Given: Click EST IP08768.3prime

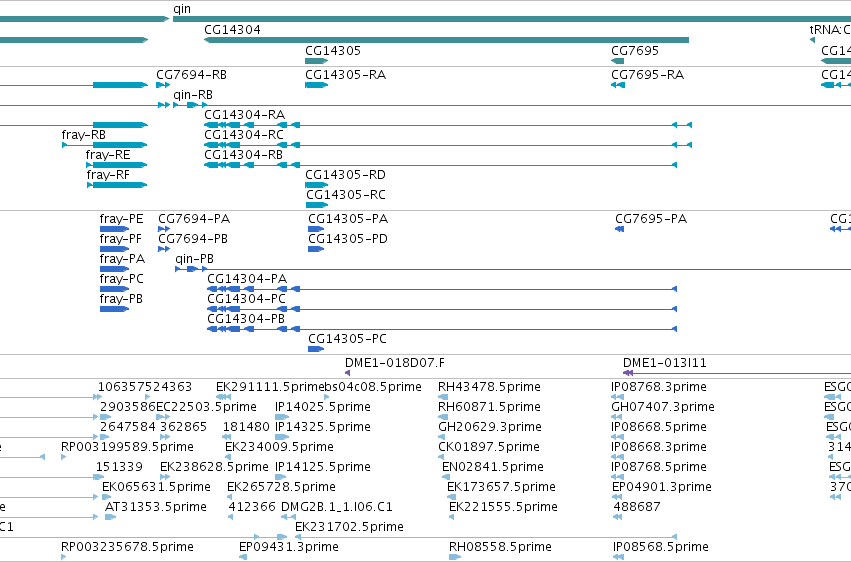Looking at the screenshot, I should tap(659, 387).
